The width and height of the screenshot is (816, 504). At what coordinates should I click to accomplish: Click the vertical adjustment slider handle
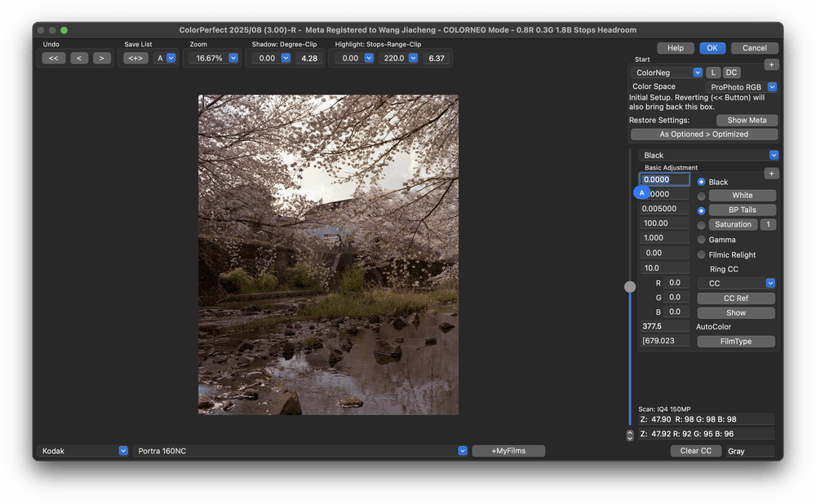(x=630, y=286)
